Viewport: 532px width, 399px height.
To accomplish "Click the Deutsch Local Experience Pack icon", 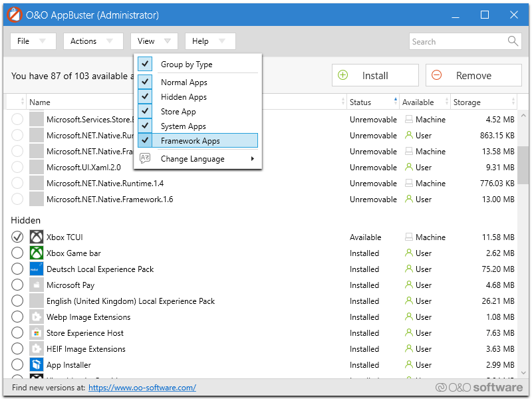I will pyautogui.click(x=37, y=269).
